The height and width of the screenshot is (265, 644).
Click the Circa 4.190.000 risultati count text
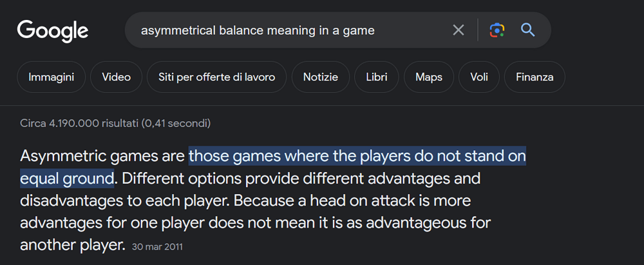(115, 123)
